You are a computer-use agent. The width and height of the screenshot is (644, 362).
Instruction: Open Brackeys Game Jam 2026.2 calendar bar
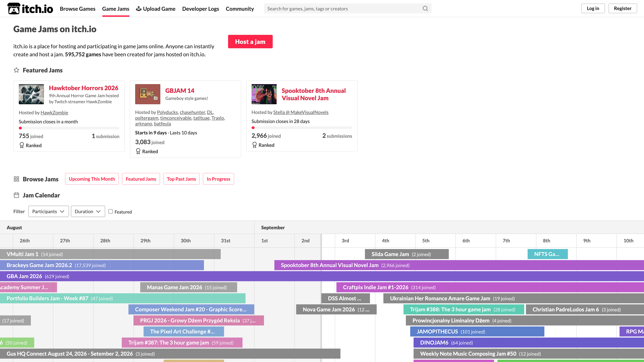(102, 265)
